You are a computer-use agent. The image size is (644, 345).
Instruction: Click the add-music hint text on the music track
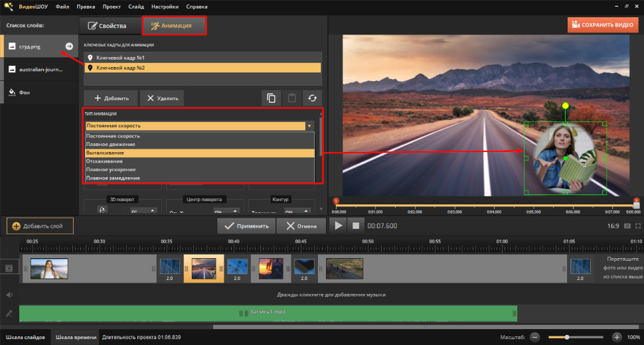click(331, 295)
